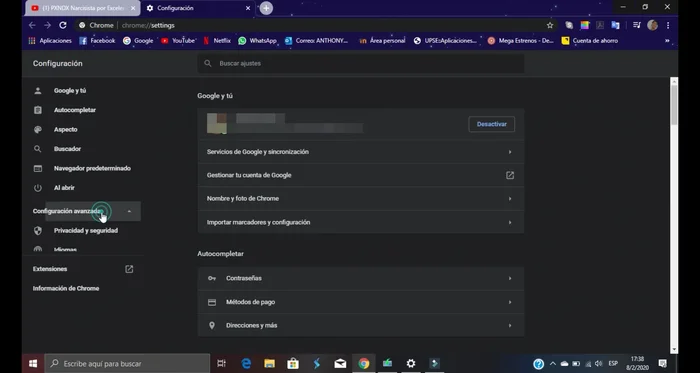
Task: Show more bookmarks with the chevron
Action: click(x=667, y=41)
